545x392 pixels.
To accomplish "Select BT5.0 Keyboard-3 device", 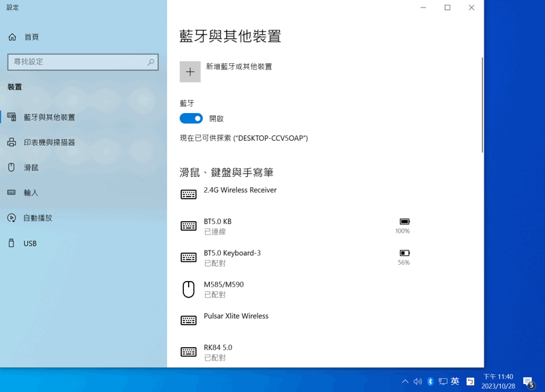I will click(296, 258).
